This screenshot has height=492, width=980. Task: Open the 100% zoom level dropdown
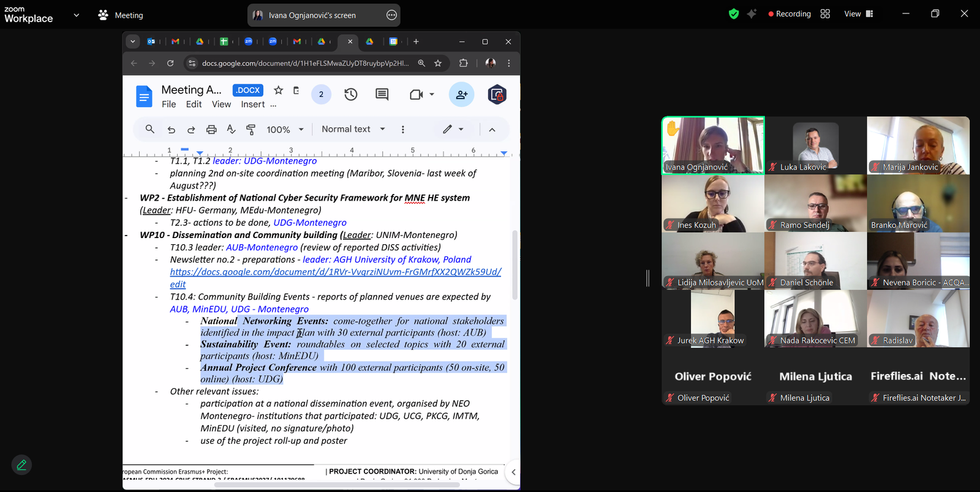(285, 130)
